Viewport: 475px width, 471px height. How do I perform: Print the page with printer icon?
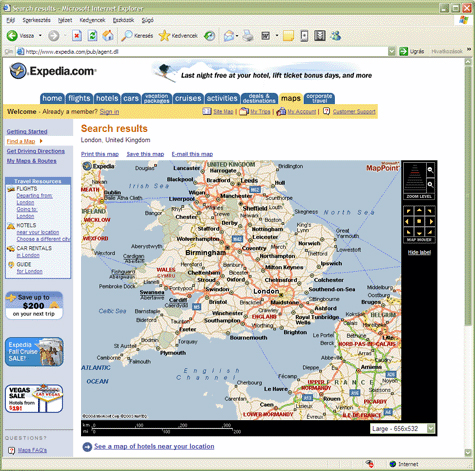click(x=248, y=36)
